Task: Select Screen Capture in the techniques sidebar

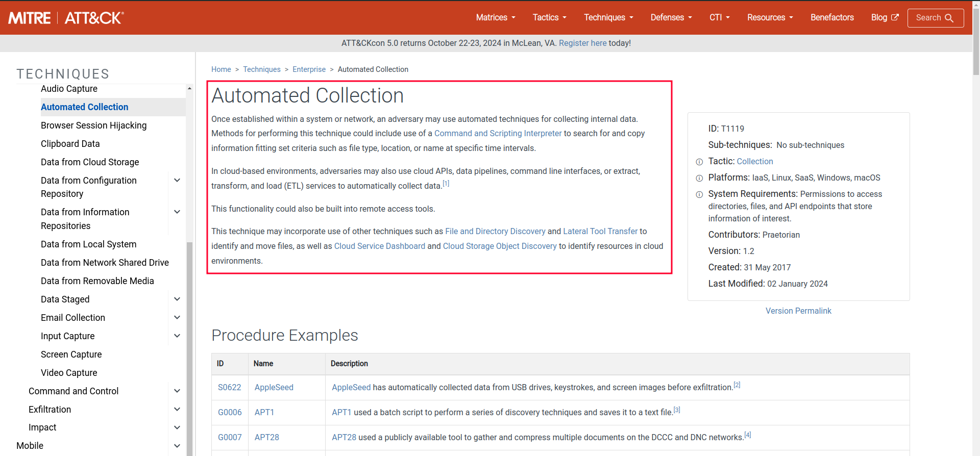Action: (x=71, y=354)
